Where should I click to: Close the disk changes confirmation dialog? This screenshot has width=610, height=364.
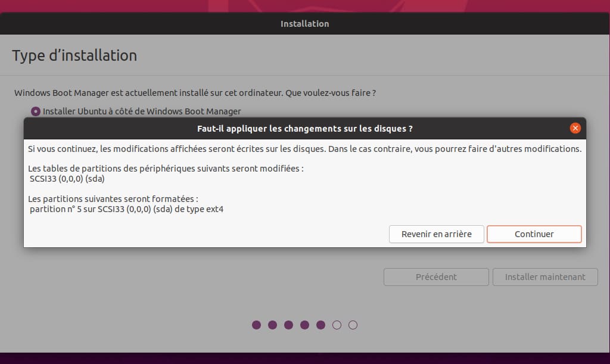(575, 128)
